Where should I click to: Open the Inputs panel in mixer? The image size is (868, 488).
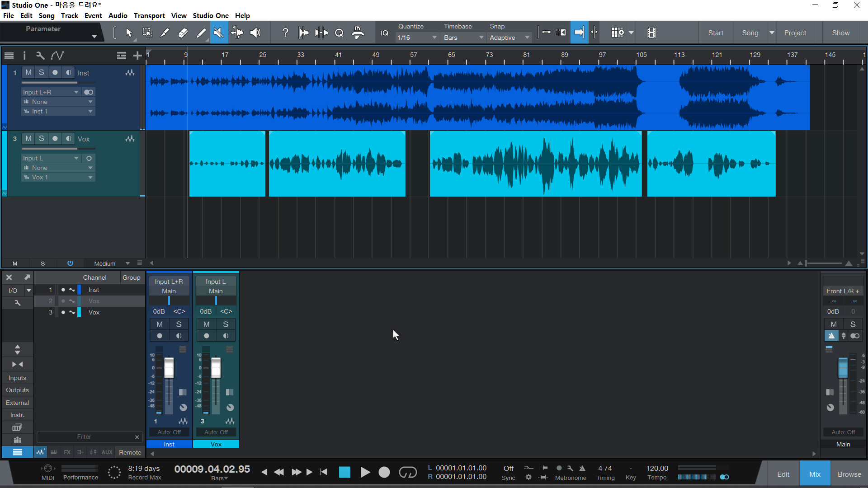tap(17, 378)
